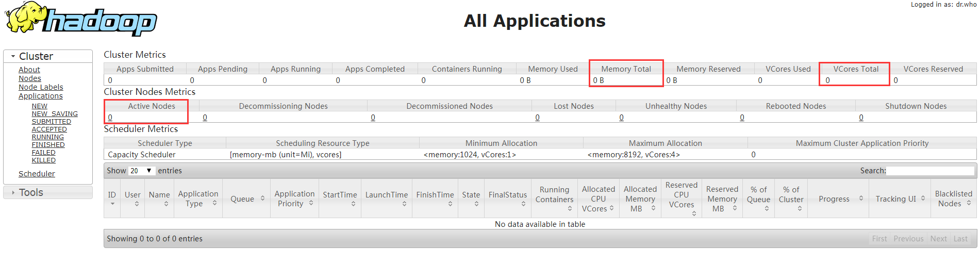
Task: Filter applications by FINISHED state
Action: click(48, 145)
